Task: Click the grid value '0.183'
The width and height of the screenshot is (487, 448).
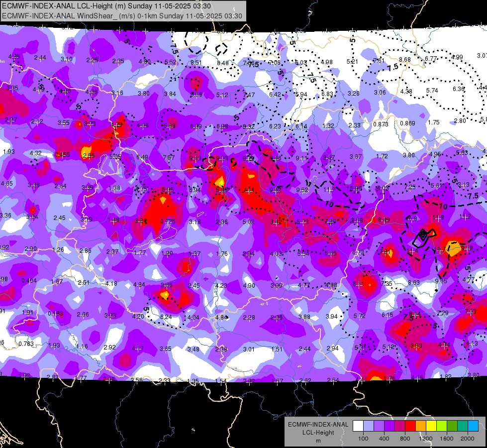Action: [x=56, y=314]
